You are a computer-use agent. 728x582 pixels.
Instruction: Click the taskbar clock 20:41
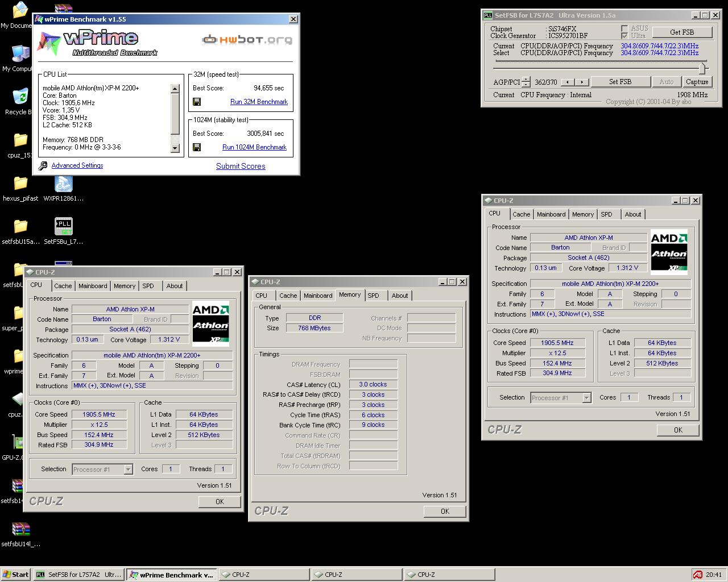click(x=714, y=575)
